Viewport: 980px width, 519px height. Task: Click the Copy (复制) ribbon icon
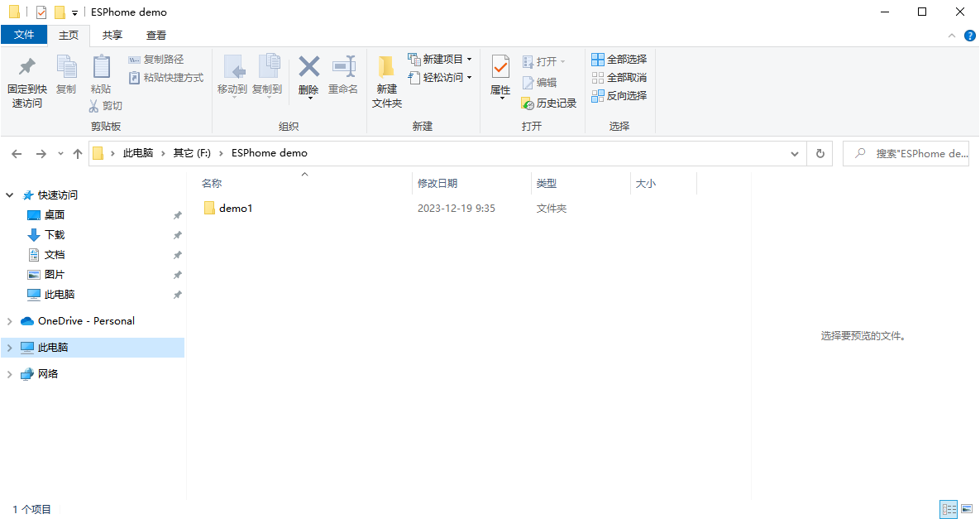[x=66, y=67]
